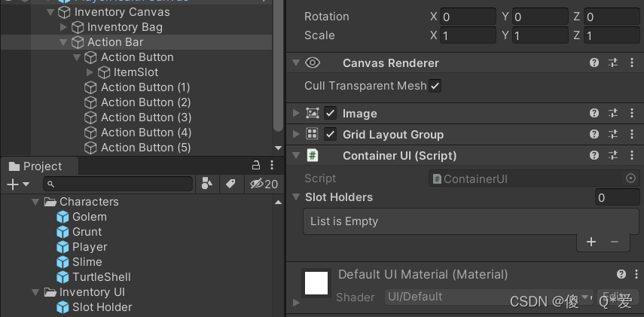The image size is (644, 317).
Task: Open Image component options menu
Action: [x=632, y=114]
